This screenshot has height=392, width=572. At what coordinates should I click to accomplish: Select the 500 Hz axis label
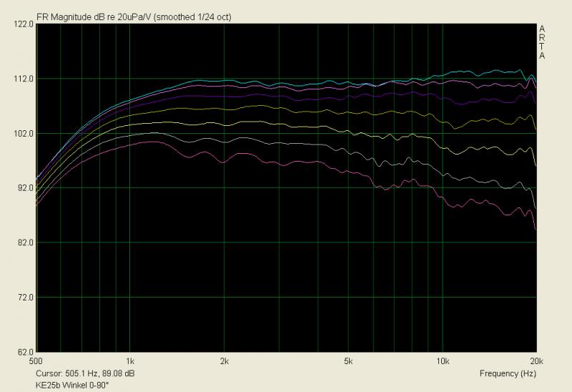pos(36,361)
